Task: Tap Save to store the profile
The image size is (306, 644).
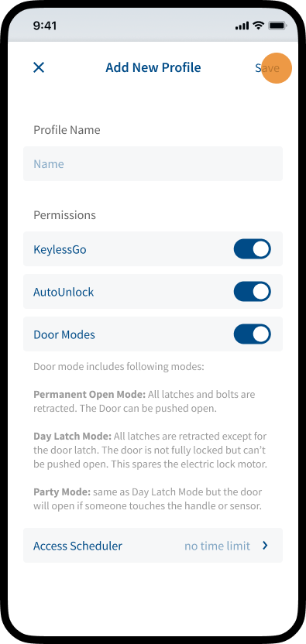Action: (x=267, y=68)
